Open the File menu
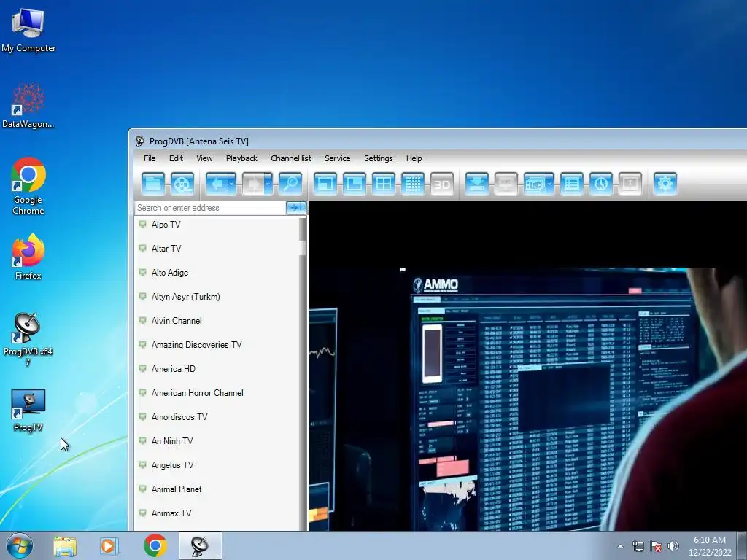Image resolution: width=747 pixels, height=560 pixels. pos(150,158)
